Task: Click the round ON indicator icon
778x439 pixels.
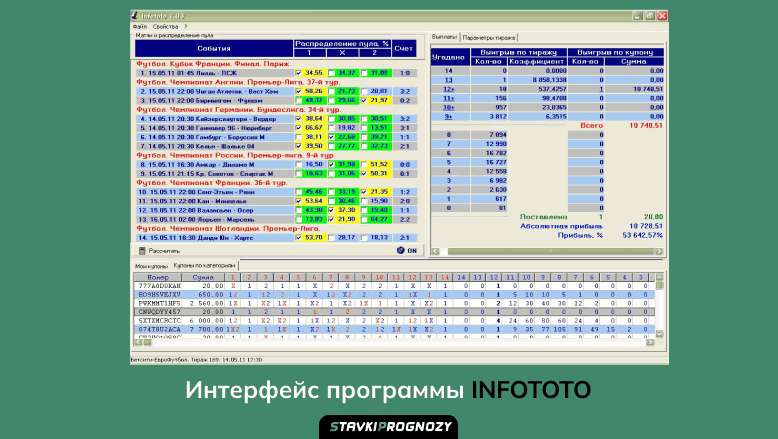Action: (x=400, y=250)
